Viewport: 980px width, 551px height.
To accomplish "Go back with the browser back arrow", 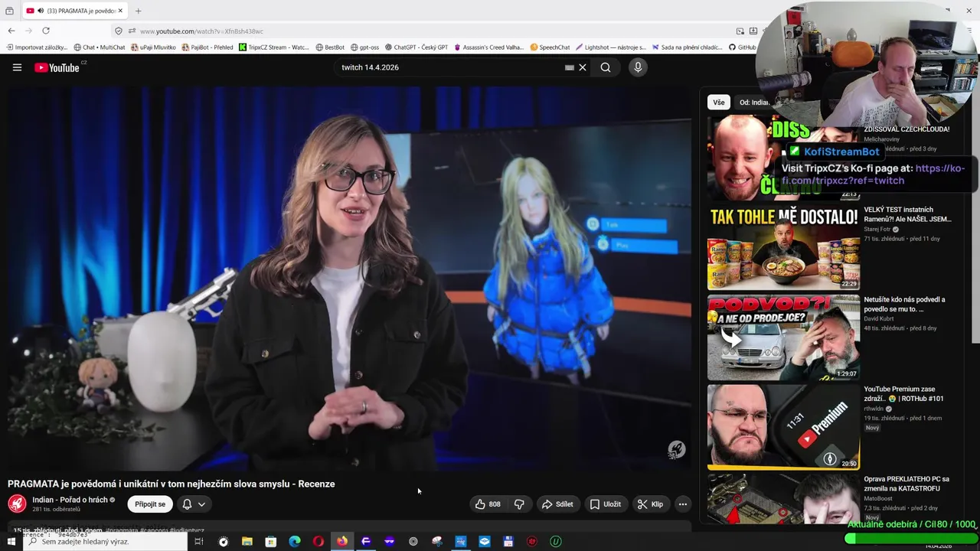I will click(x=11, y=31).
